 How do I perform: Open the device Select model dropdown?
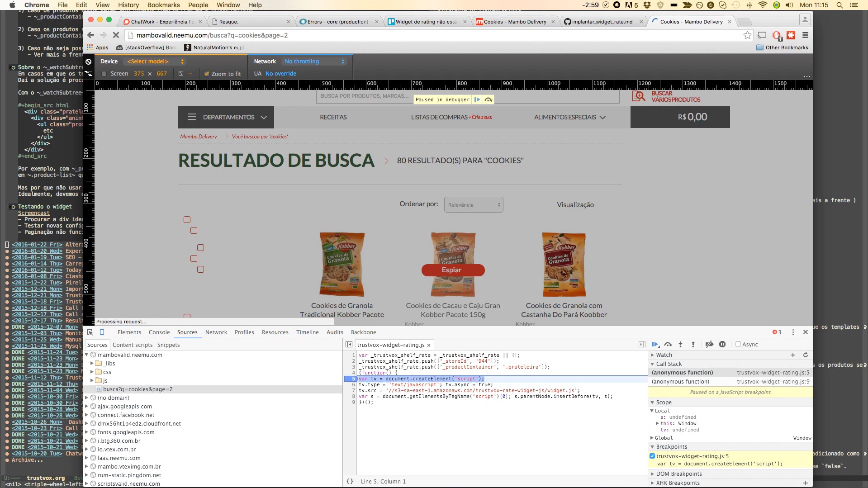coord(156,62)
